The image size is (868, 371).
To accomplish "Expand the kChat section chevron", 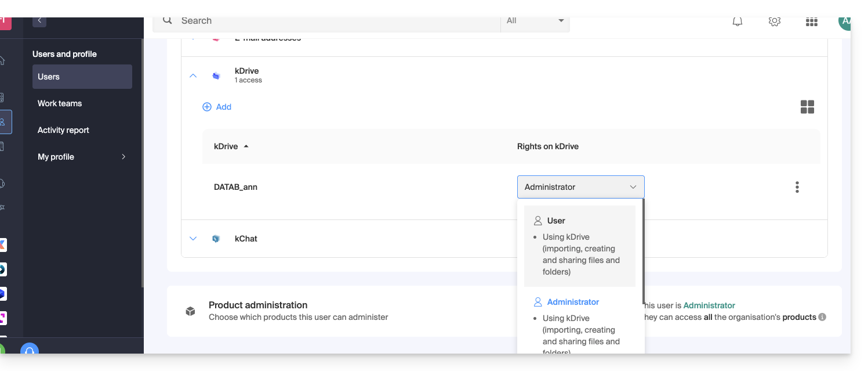I will point(193,239).
